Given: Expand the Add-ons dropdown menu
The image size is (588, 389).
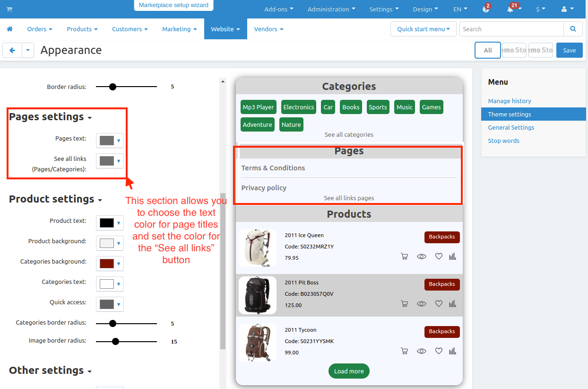Looking at the screenshot, I should tap(278, 9).
